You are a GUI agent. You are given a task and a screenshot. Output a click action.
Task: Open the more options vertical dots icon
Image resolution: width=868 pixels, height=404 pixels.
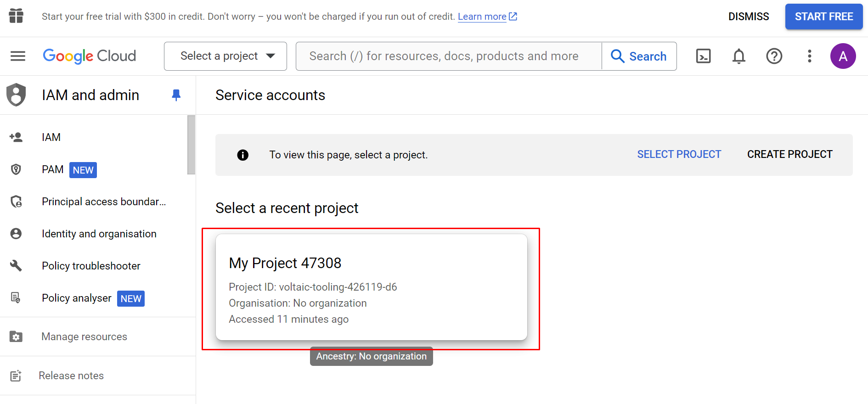[x=809, y=56]
